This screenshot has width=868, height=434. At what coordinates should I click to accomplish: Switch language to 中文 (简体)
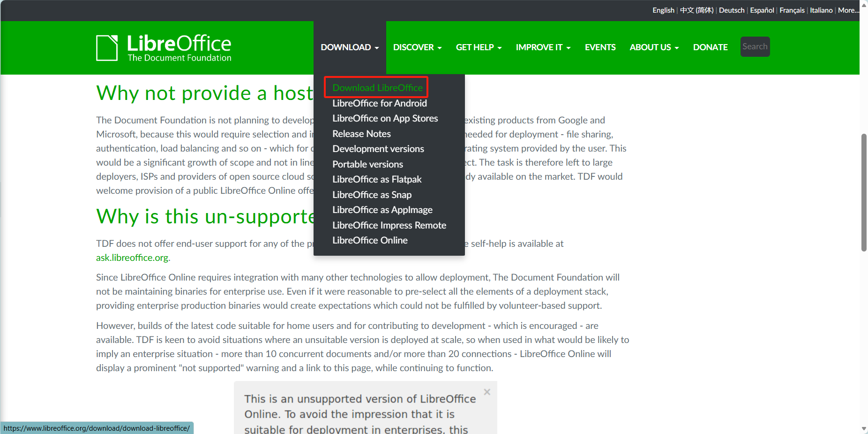696,10
